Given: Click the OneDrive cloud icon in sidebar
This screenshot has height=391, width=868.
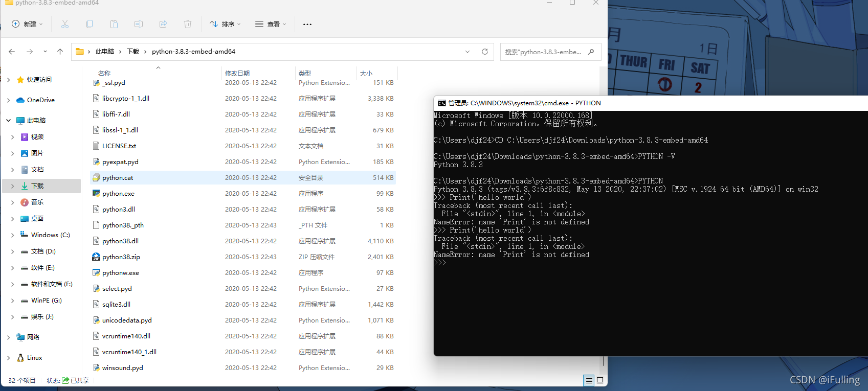Looking at the screenshot, I should [x=20, y=100].
